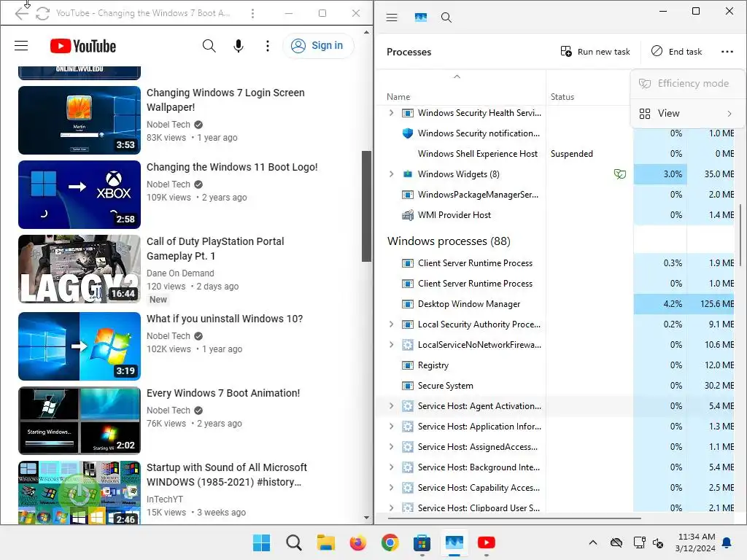Click End task in Task Manager
This screenshot has width=747, height=560.
(676, 52)
